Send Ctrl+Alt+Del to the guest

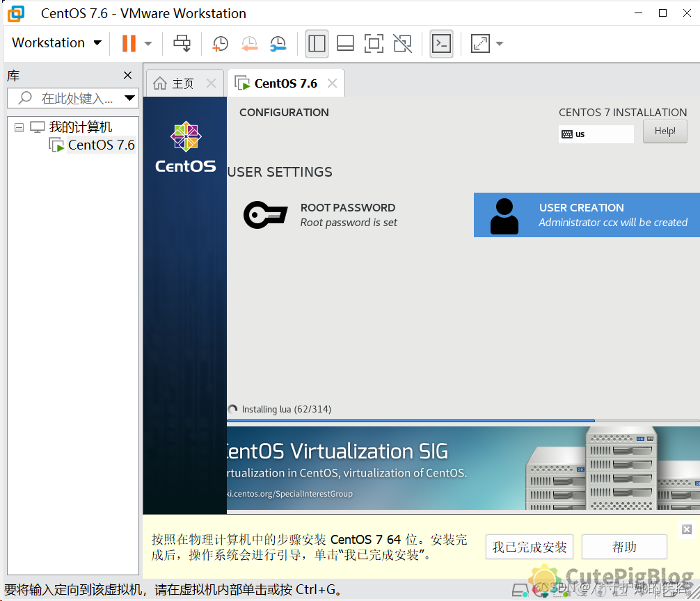(182, 43)
